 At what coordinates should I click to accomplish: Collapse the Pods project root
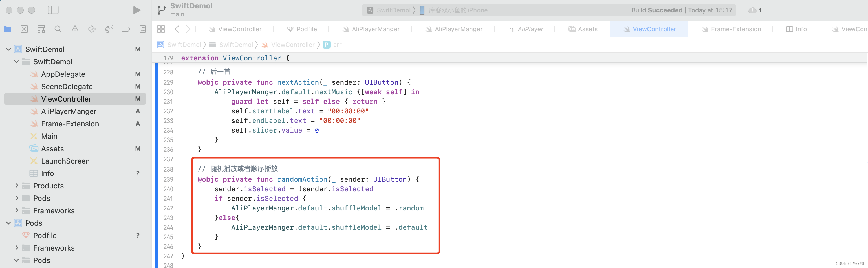coord(8,223)
